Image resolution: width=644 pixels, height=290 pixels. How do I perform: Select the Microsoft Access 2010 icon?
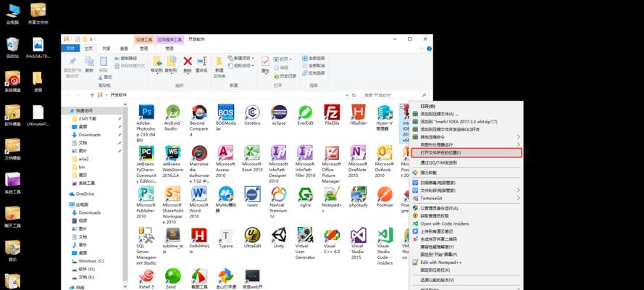(x=226, y=153)
